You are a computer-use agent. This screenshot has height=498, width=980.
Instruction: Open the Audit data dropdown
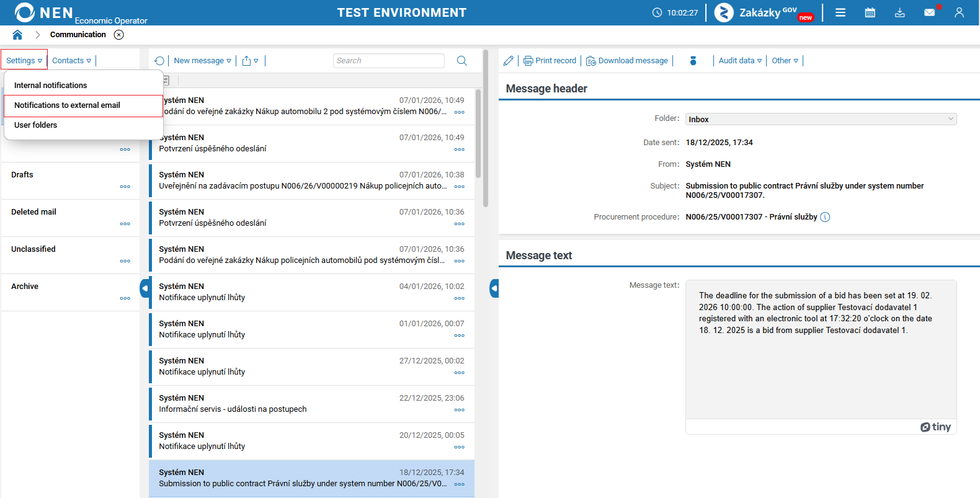click(x=740, y=60)
